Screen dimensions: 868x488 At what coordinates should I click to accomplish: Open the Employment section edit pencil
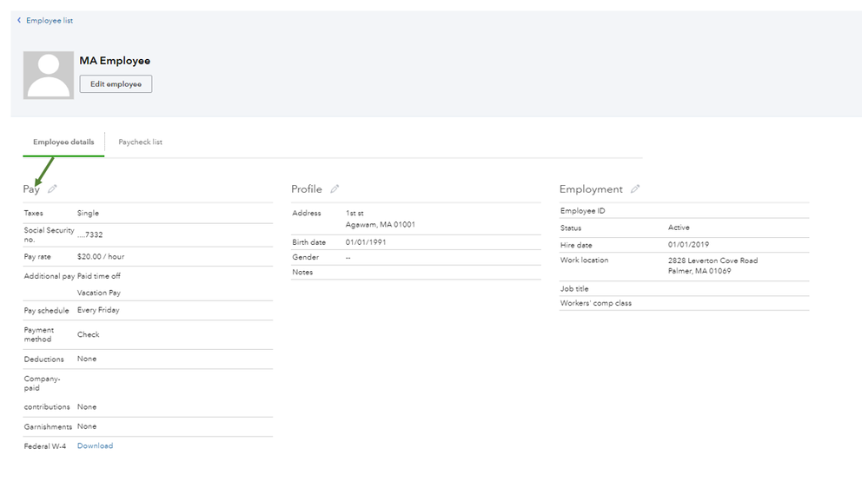click(635, 188)
